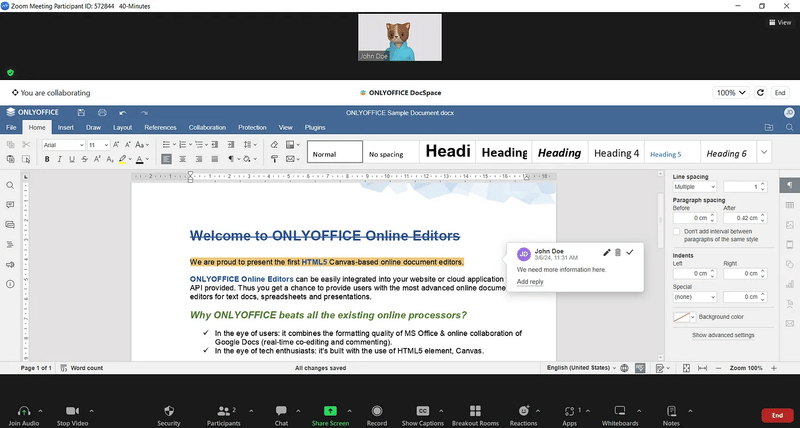
Task: Click the Print icon in ONLYOFFICE header
Action: (102, 113)
